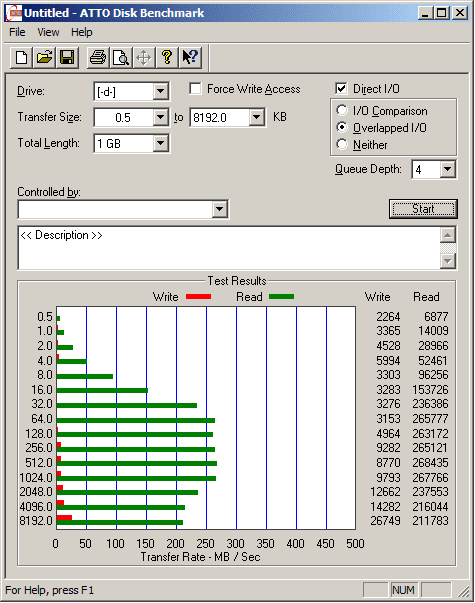Click the write value 12662
Screen dimensions: 475x603
pyautogui.click(x=385, y=492)
